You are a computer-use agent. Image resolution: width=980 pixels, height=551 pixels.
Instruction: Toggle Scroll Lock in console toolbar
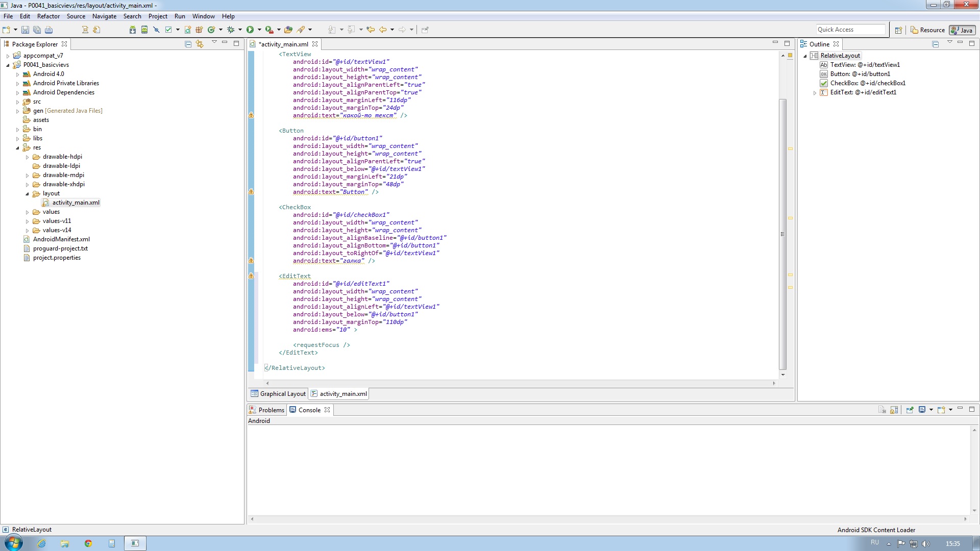click(x=894, y=410)
